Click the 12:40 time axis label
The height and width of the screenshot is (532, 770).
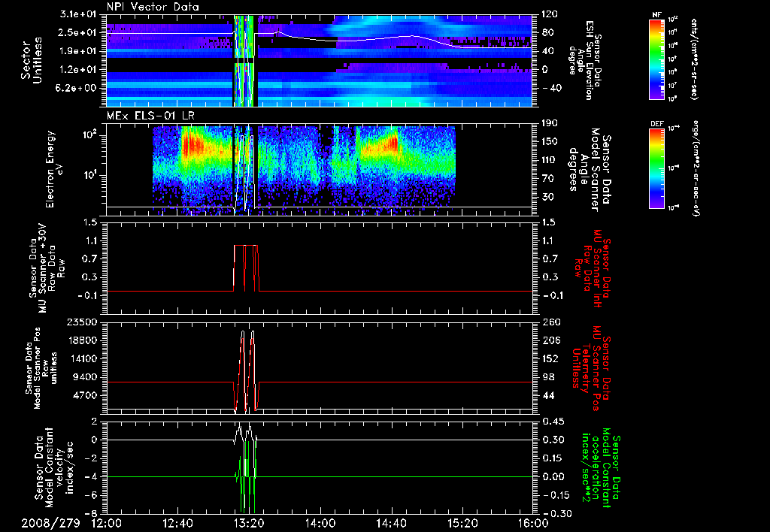point(177,523)
